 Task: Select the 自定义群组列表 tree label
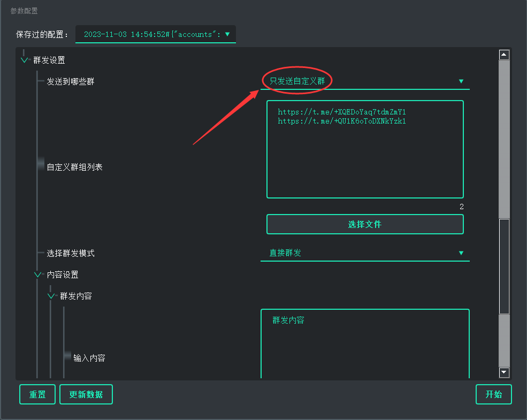[x=74, y=167]
